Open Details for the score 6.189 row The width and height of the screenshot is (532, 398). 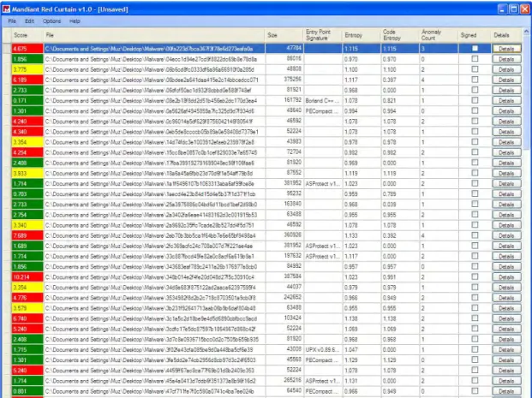tap(506, 80)
